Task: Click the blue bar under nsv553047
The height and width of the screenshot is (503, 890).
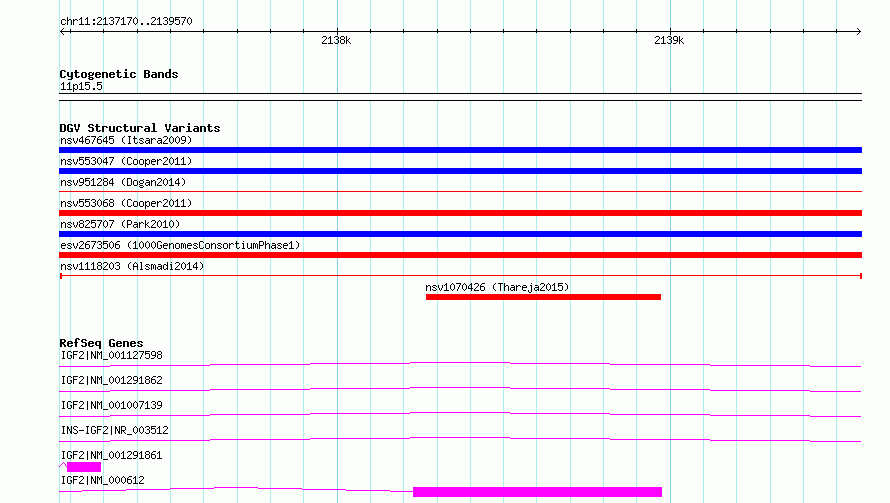Action: pos(460,171)
